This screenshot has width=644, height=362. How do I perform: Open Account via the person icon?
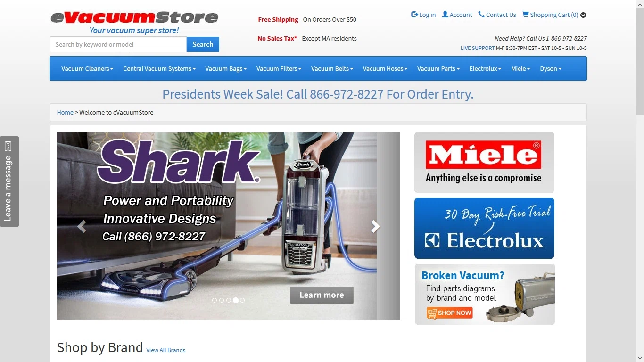click(x=445, y=15)
